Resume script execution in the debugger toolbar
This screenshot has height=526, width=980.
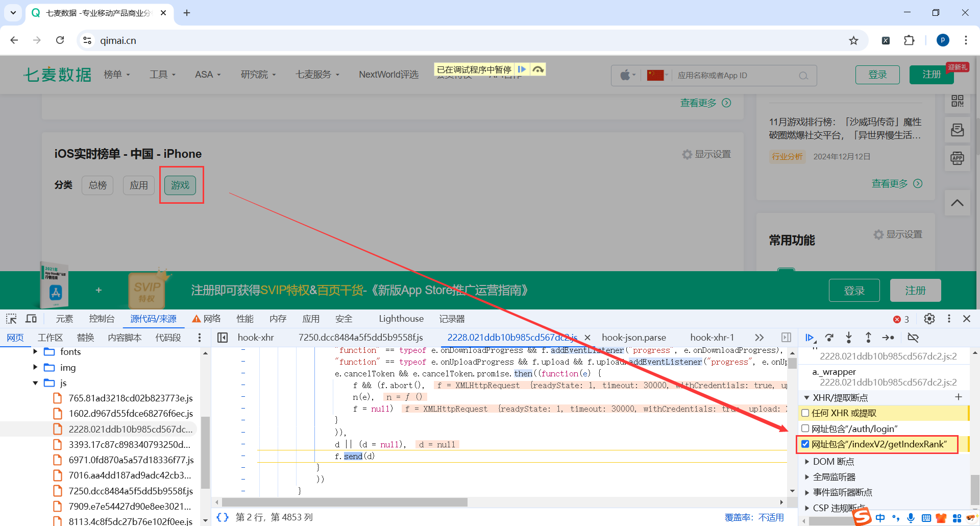[x=810, y=338]
